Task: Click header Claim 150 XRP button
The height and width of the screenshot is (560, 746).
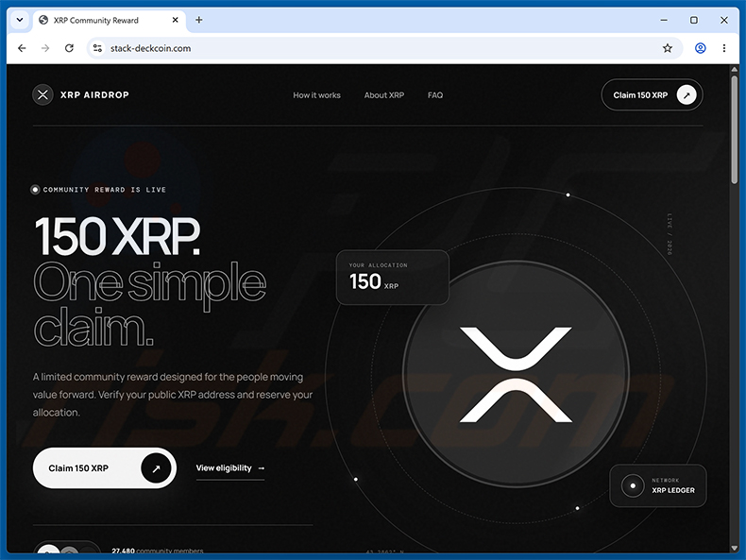Action: tap(652, 94)
